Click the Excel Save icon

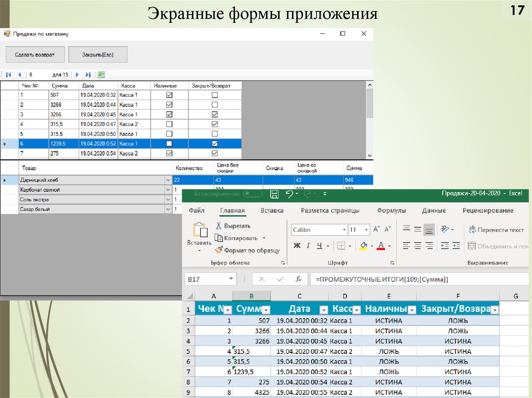point(274,194)
